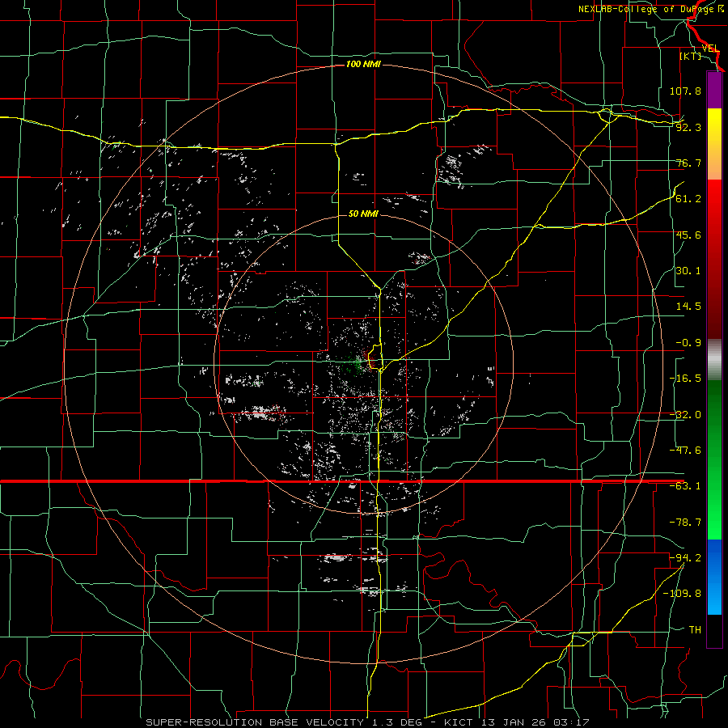Click the 92.3 velocity scale value

[688, 127]
